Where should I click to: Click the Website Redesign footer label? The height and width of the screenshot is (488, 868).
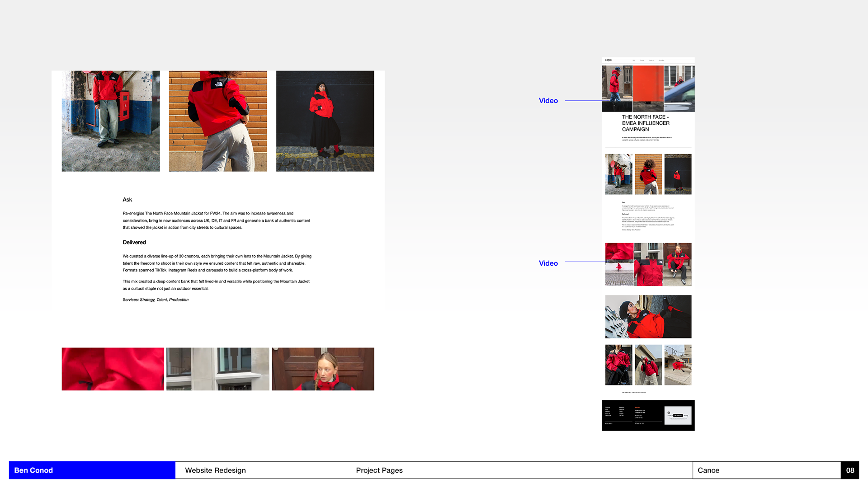(x=215, y=470)
